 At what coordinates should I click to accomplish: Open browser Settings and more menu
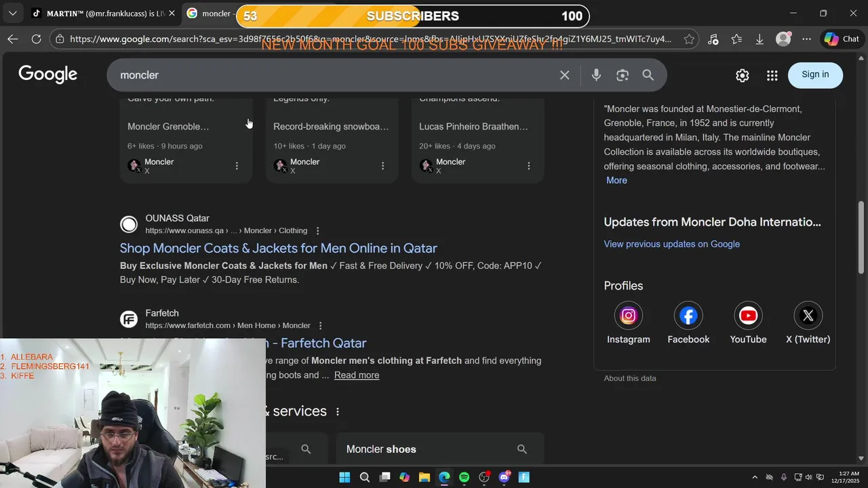pos(806,39)
